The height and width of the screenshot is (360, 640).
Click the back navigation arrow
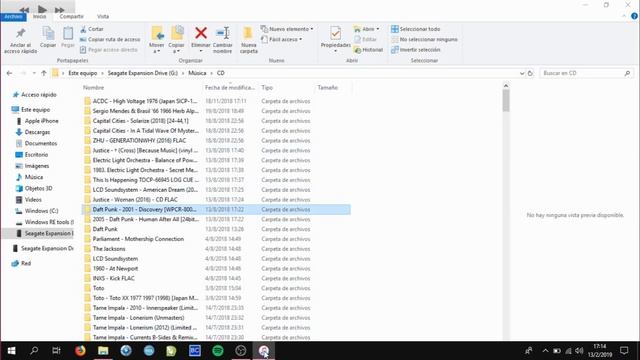pos(9,73)
